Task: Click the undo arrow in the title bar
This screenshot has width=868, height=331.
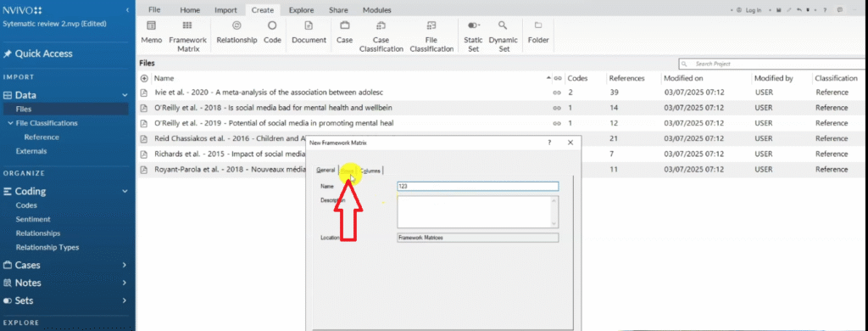Action: pos(798,10)
